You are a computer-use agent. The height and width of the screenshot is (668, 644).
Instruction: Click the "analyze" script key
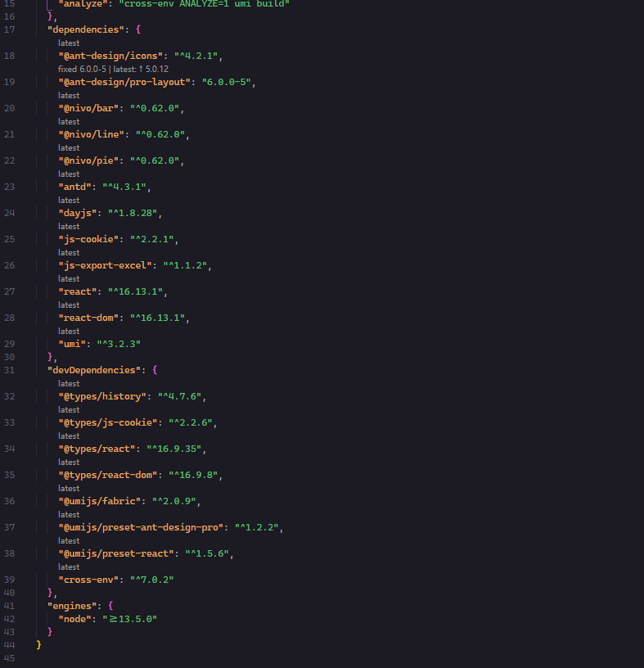[83, 4]
